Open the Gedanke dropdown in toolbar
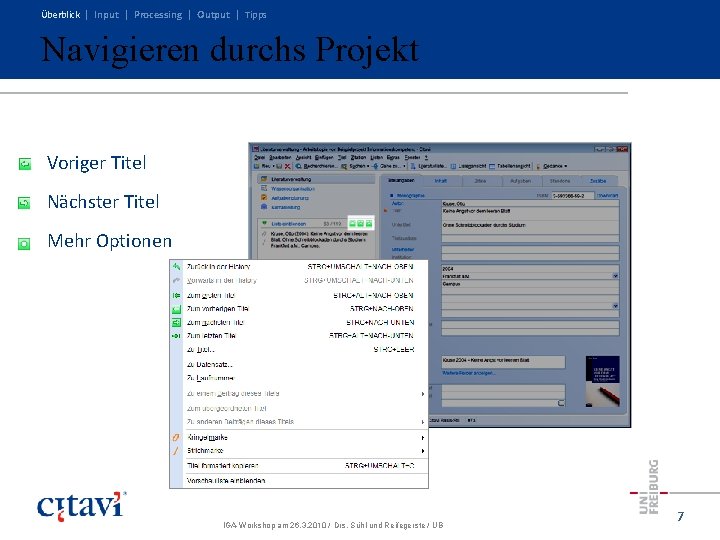The width and height of the screenshot is (720, 540). [x=566, y=166]
